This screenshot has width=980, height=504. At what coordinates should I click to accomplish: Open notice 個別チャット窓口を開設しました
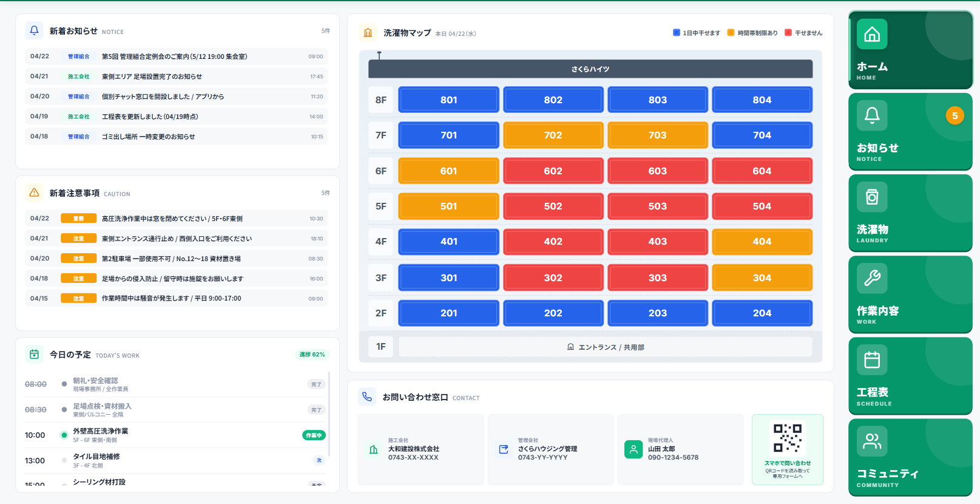(177, 97)
